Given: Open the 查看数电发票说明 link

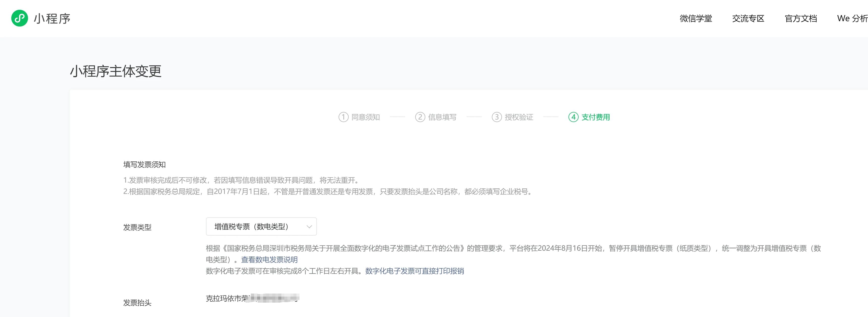Looking at the screenshot, I should click(x=269, y=259).
